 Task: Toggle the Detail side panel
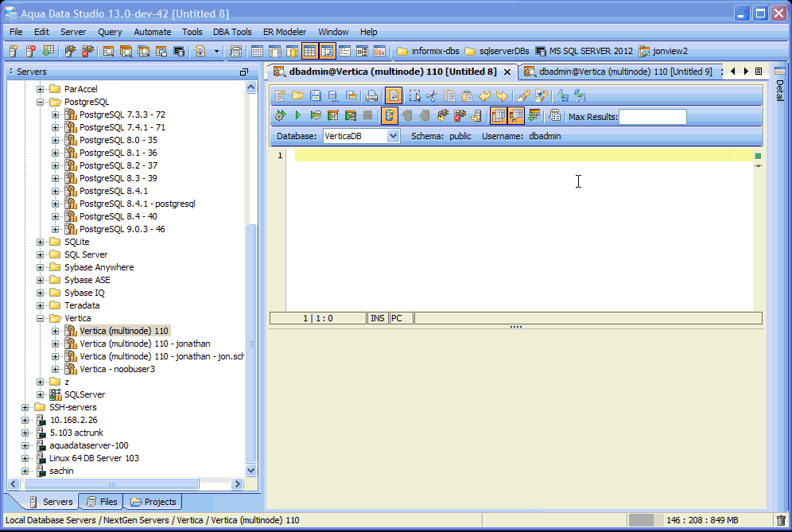point(780,83)
